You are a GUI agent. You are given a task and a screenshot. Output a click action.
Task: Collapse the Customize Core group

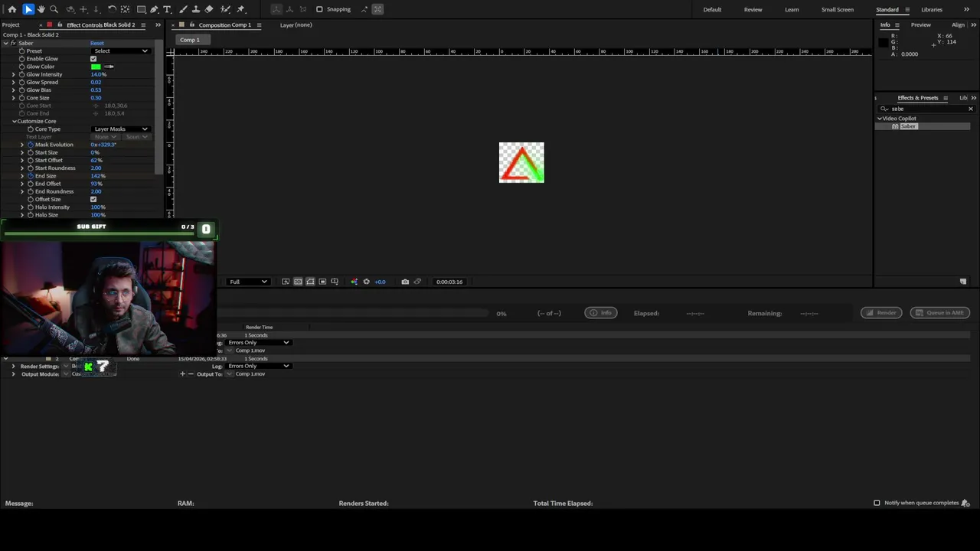click(14, 121)
